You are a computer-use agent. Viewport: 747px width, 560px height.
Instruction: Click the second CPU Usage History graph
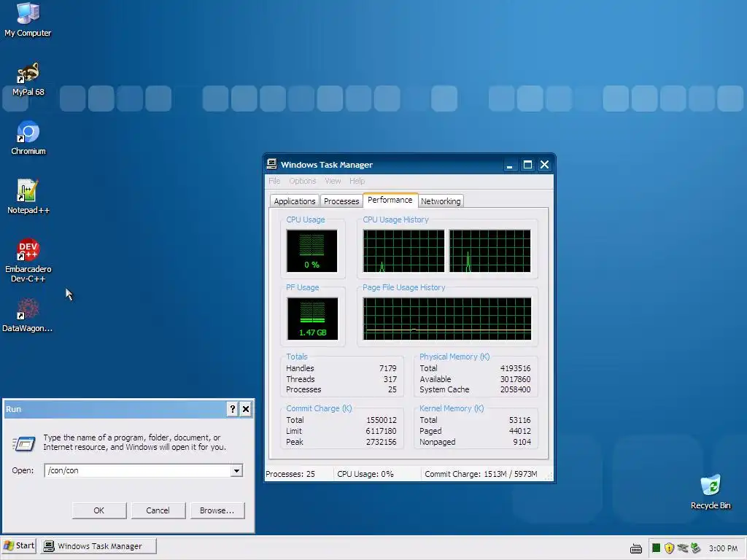(x=489, y=251)
